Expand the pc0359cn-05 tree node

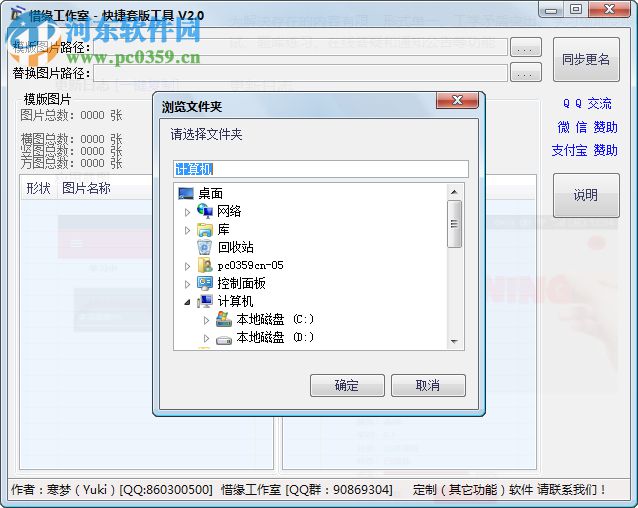pyautogui.click(x=187, y=266)
